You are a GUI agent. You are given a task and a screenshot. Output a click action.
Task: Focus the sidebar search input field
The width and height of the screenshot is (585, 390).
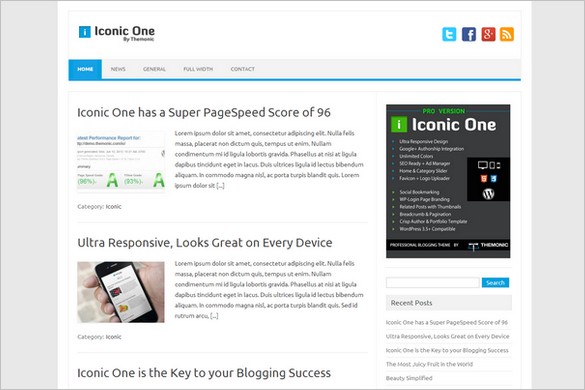pyautogui.click(x=433, y=283)
